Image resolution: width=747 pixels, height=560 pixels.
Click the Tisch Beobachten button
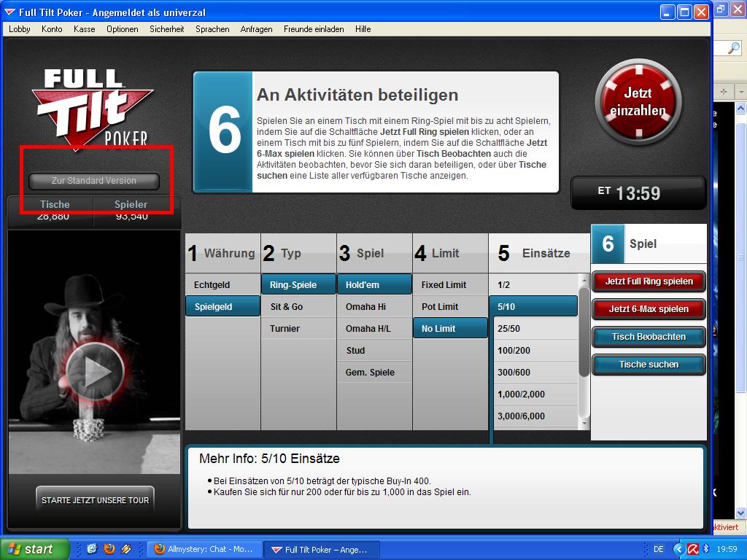649,337
